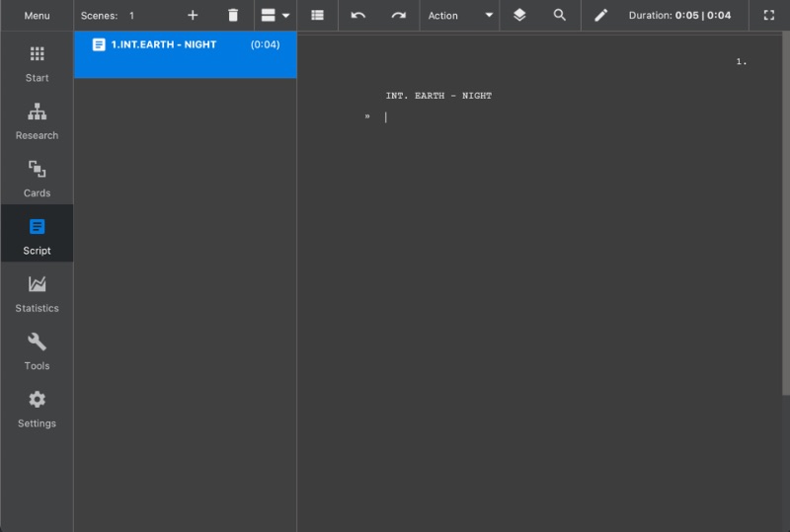Open the Tools section
This screenshot has height=532, width=790.
coord(37,352)
